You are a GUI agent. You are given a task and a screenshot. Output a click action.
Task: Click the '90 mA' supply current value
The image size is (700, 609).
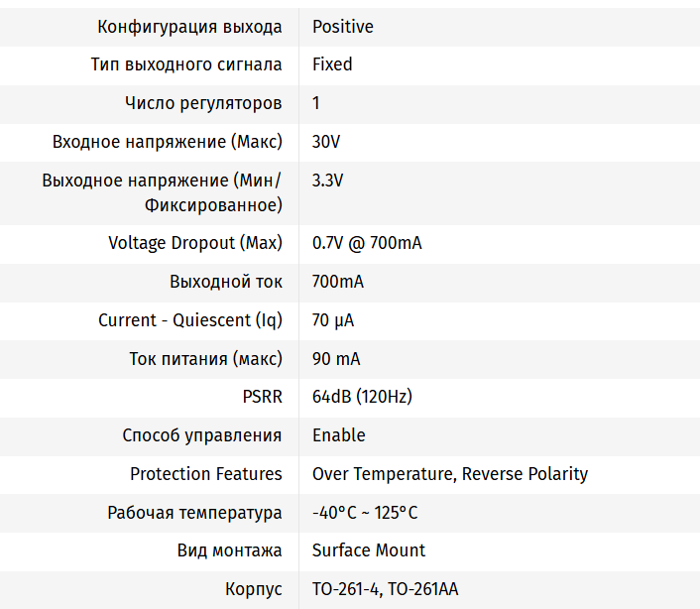point(336,359)
